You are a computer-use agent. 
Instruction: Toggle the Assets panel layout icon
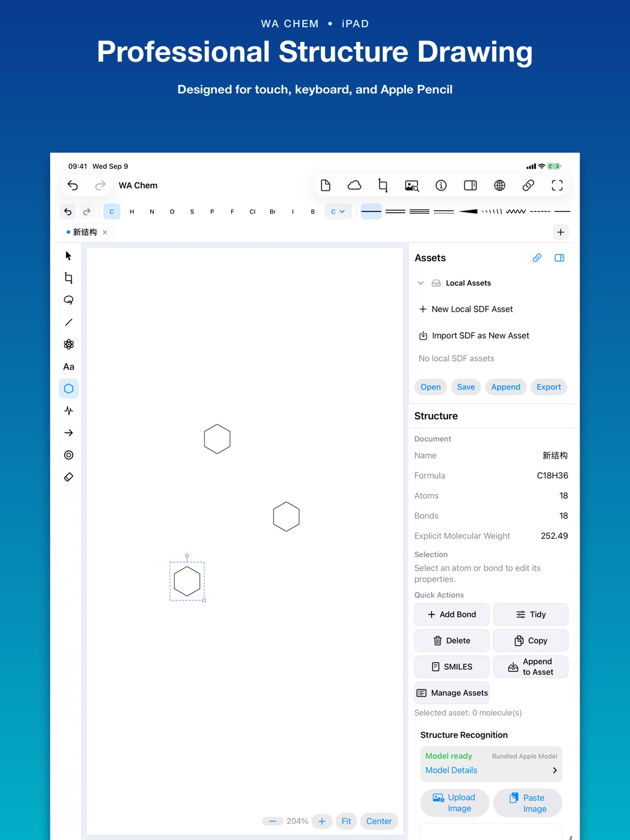(560, 258)
